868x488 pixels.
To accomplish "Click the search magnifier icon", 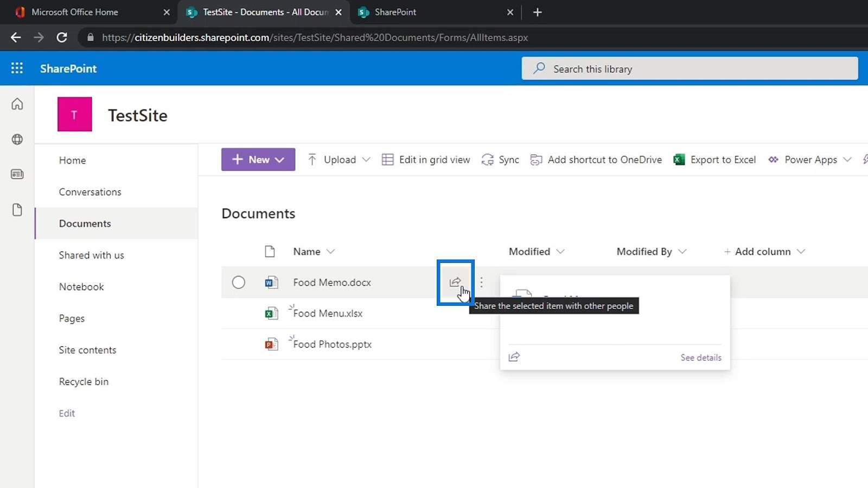I will [539, 68].
